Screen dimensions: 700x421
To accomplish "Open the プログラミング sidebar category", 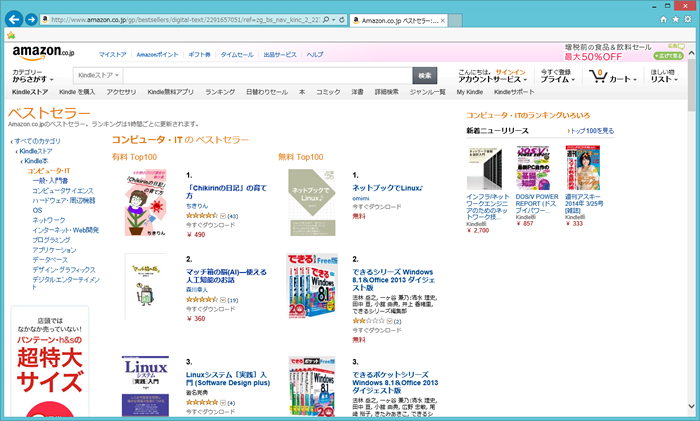I will point(51,240).
